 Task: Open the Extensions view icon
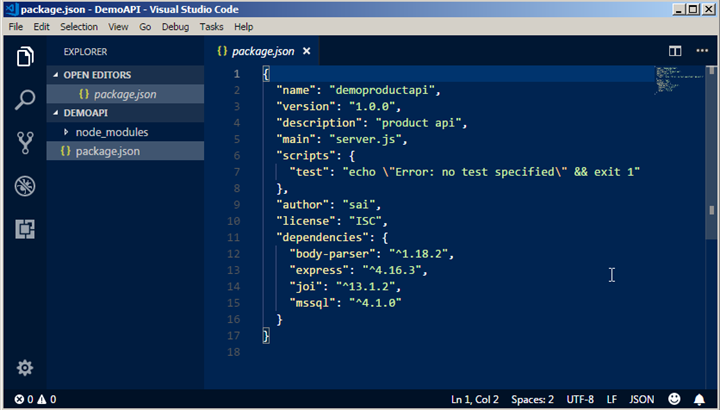[x=25, y=229]
